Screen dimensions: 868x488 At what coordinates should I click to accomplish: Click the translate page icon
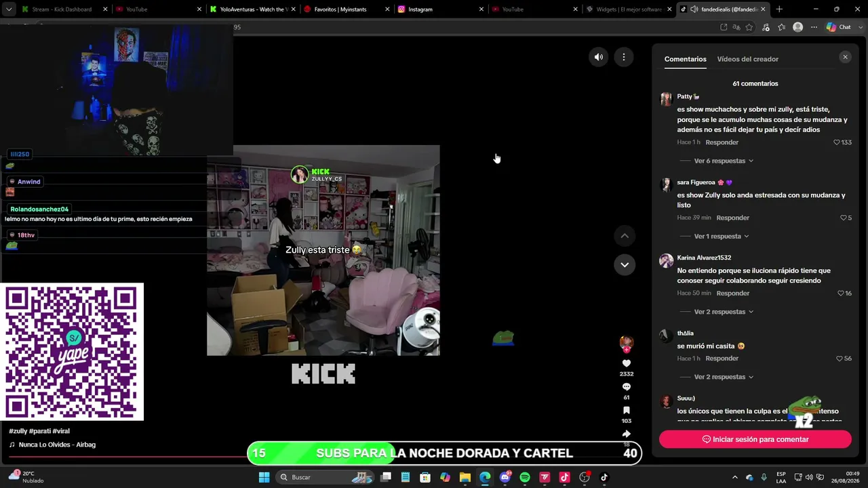point(736,27)
